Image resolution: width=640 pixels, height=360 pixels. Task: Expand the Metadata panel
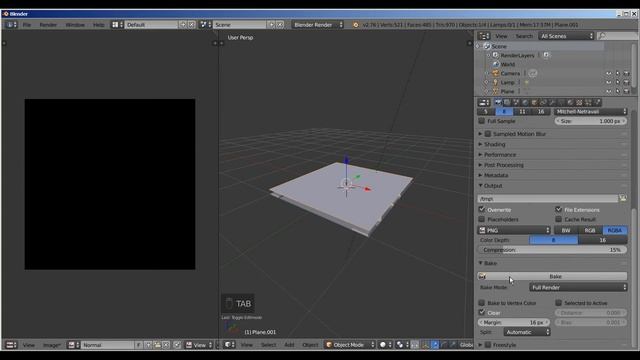click(x=496, y=175)
